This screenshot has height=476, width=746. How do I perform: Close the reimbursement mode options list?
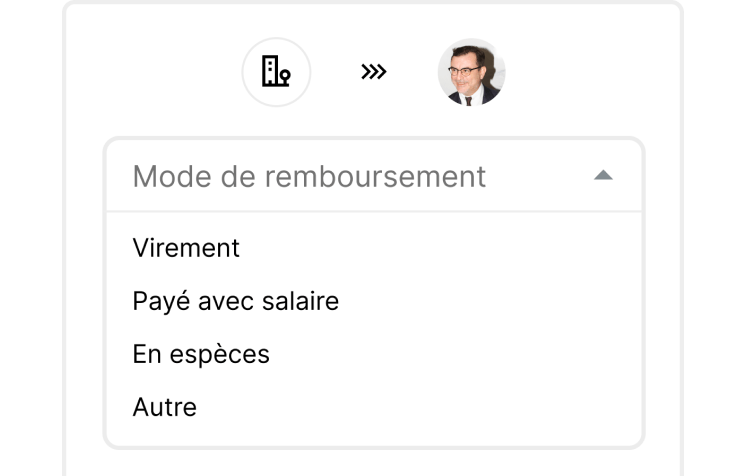pos(602,176)
